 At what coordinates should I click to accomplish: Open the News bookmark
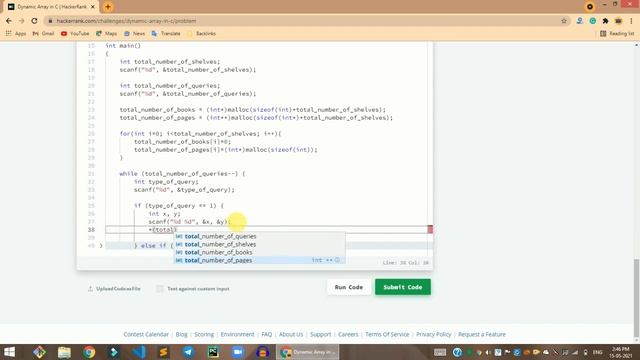(134, 33)
